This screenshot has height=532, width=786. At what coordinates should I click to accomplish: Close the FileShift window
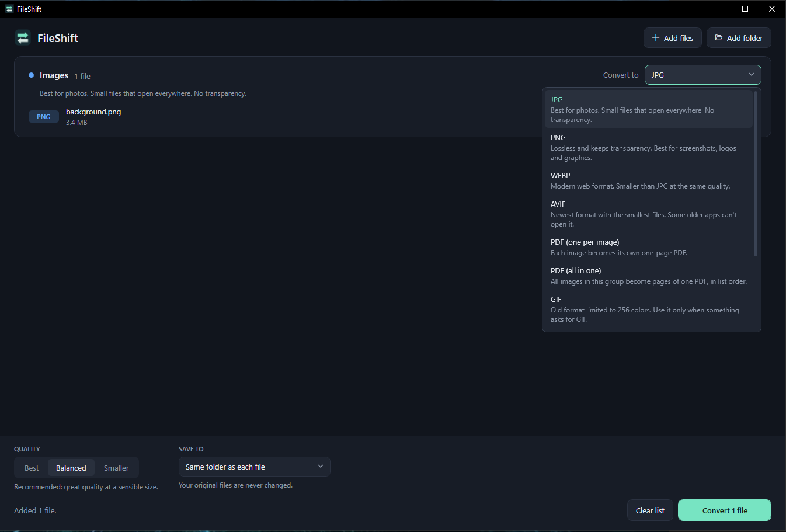(772, 9)
